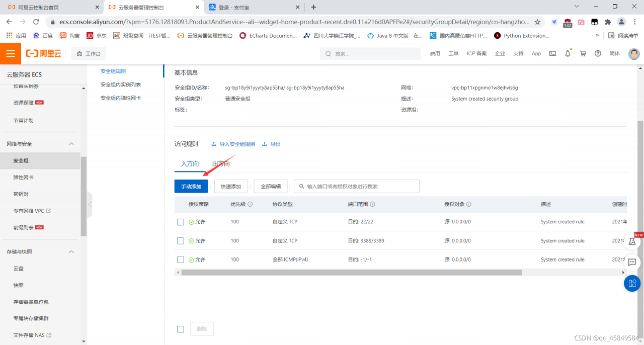The image size is (644, 345).
Task: Open the chat feedback floating icon
Action: coord(632,262)
